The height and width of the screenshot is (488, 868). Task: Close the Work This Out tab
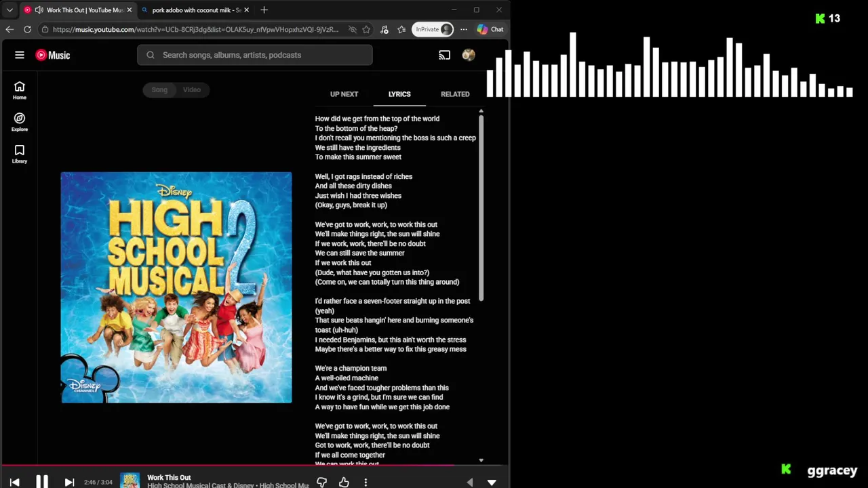coord(130,10)
